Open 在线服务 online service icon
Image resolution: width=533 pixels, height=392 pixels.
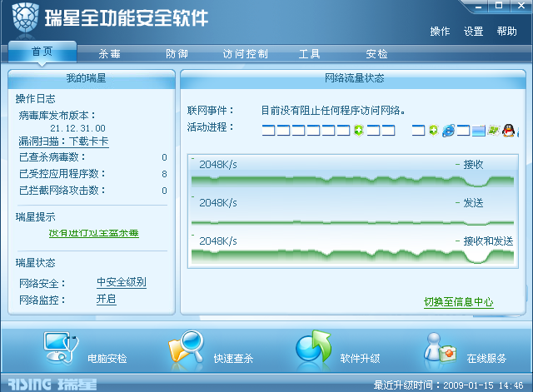[x=440, y=348]
